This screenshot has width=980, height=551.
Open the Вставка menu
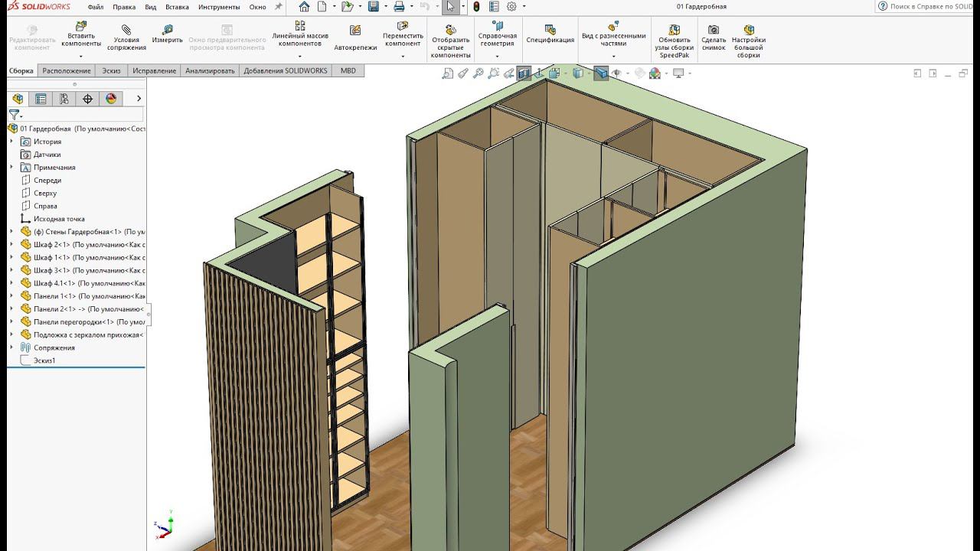click(177, 7)
